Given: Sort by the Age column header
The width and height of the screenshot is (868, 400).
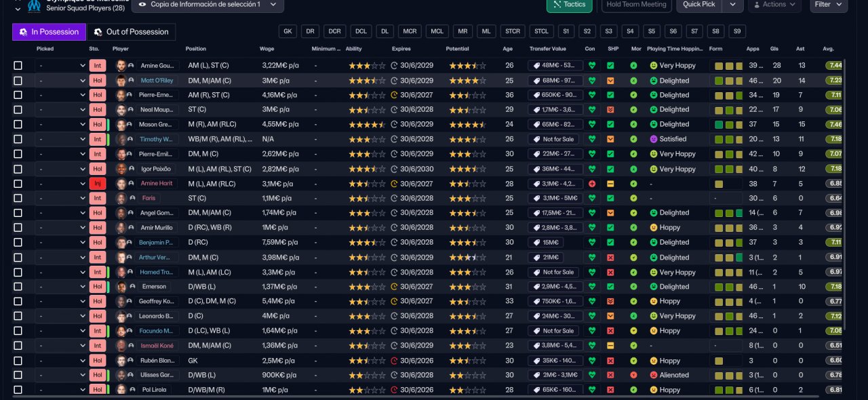Looking at the screenshot, I should 508,49.
